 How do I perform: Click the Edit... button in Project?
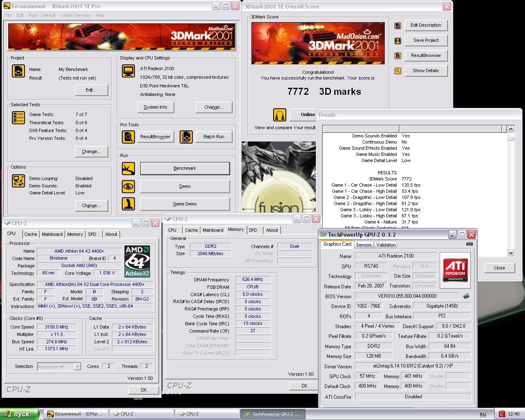pyautogui.click(x=91, y=90)
